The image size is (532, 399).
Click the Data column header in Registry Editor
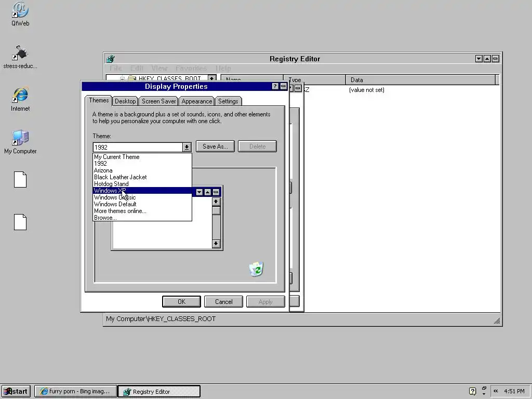421,80
